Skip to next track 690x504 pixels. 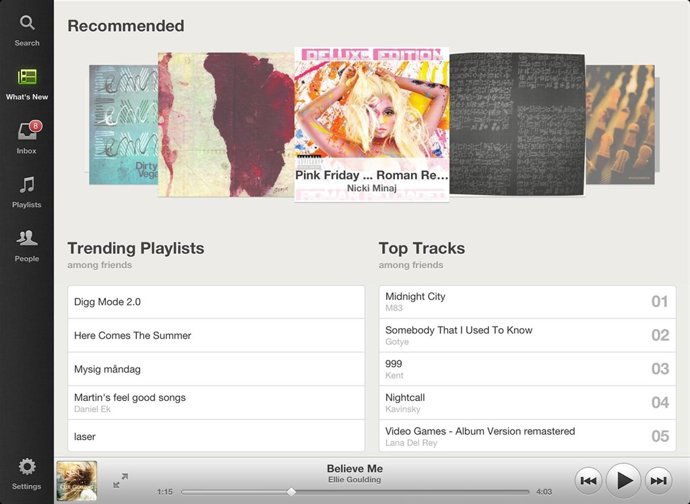[x=658, y=481]
